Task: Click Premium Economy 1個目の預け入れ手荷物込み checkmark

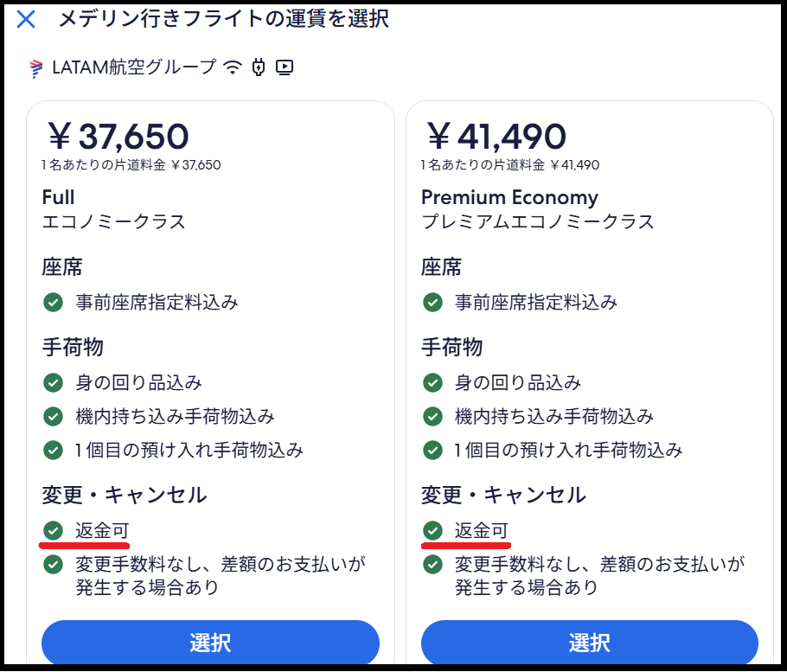Action: pos(432,451)
